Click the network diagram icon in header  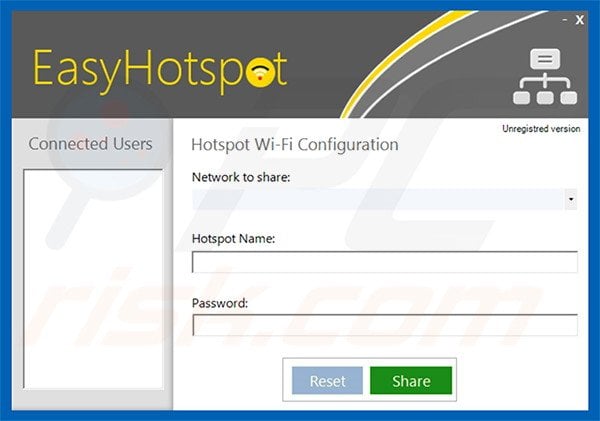click(x=545, y=77)
